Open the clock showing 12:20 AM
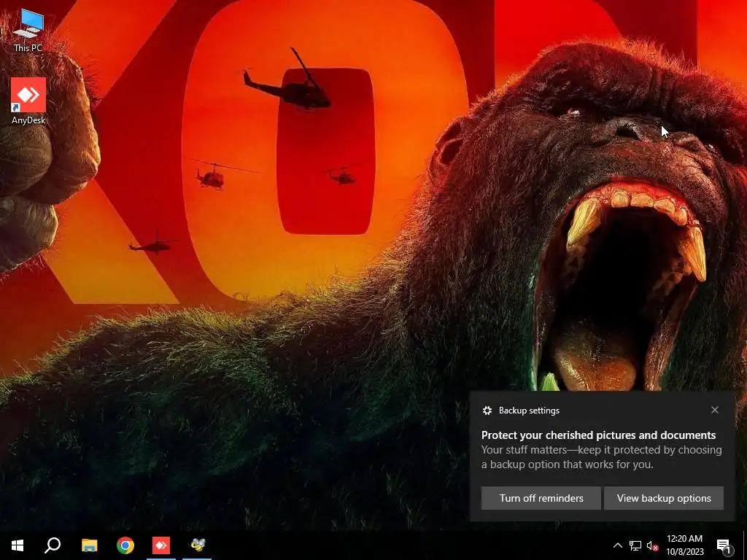747x560 pixels. tap(684, 545)
